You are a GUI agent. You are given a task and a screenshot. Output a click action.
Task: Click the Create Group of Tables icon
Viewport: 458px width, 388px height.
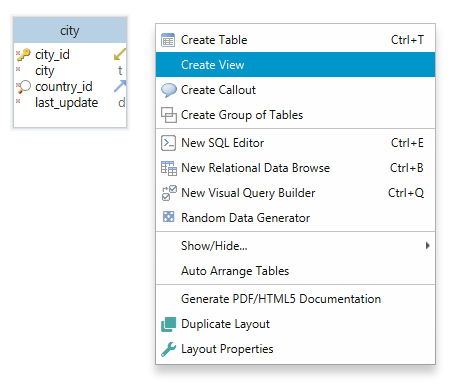169,115
